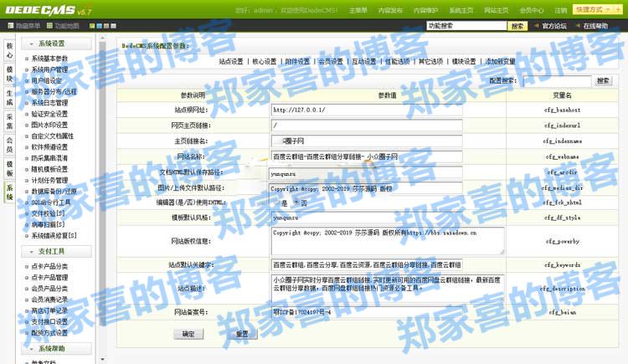Image resolution: width=628 pixels, height=364 pixels.
Task: Click the 功能搜索 input field
Action: (x=466, y=26)
